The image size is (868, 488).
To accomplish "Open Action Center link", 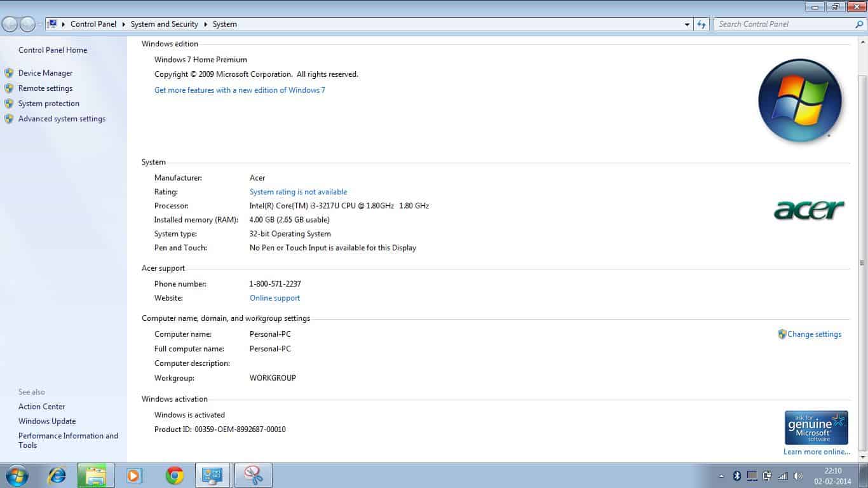I will (42, 407).
